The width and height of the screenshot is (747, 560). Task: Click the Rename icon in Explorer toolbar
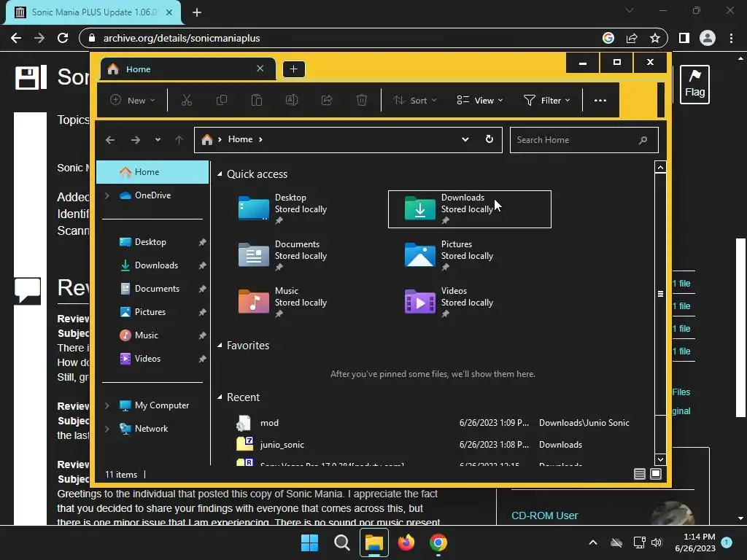pyautogui.click(x=292, y=100)
